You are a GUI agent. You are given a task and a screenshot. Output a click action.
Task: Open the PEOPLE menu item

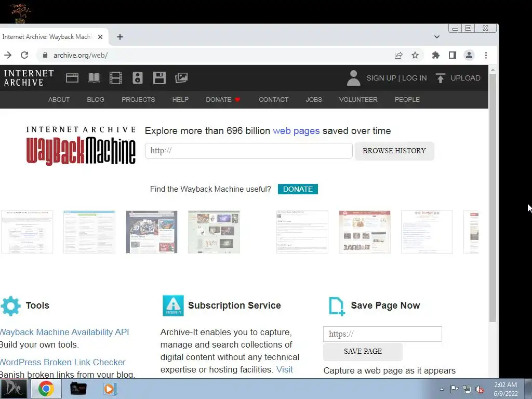click(407, 99)
